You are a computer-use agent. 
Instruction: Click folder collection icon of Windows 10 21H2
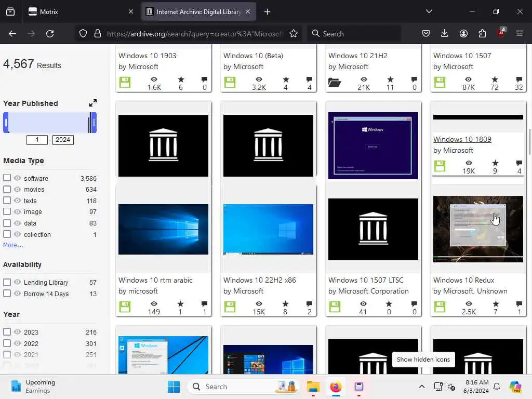(x=335, y=83)
